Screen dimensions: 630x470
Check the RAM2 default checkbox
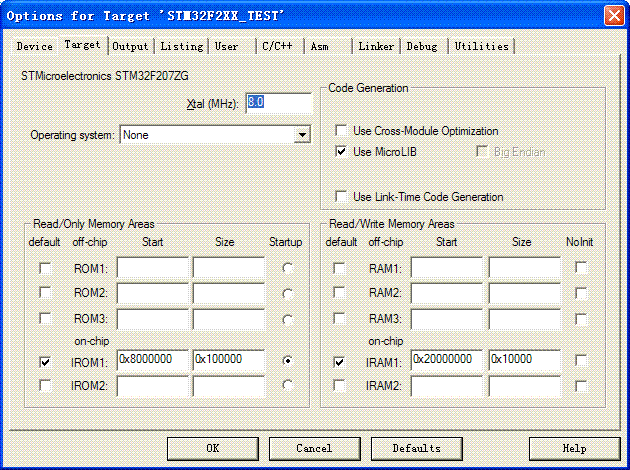click(339, 292)
